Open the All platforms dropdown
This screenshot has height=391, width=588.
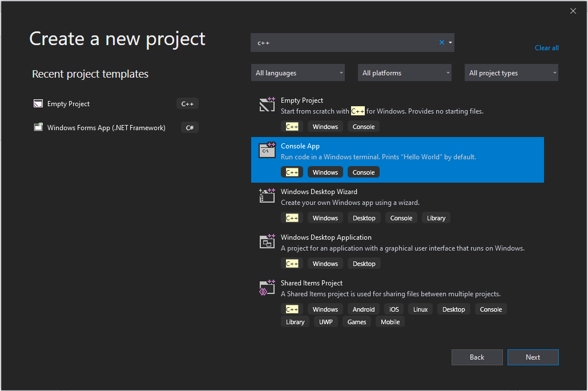[405, 73]
